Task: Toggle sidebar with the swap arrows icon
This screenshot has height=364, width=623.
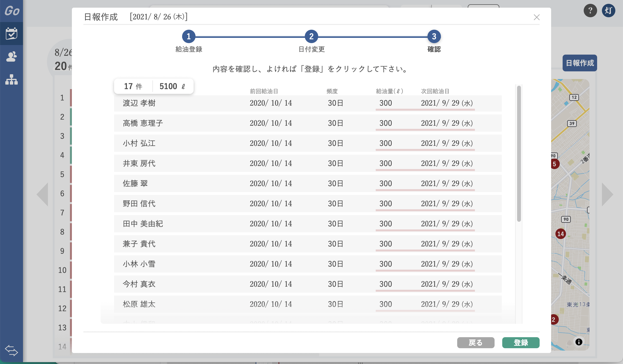Action: (11, 350)
